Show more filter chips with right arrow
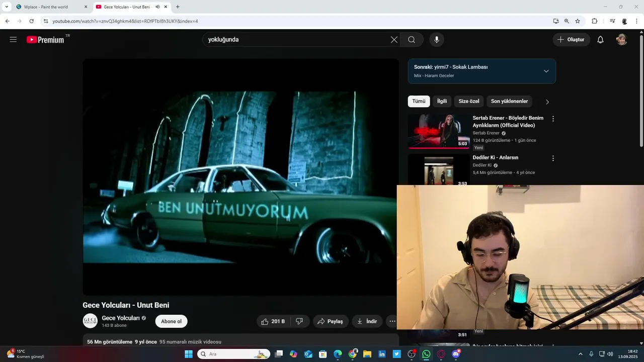Viewport: 644px width, 362px height. coord(547,102)
